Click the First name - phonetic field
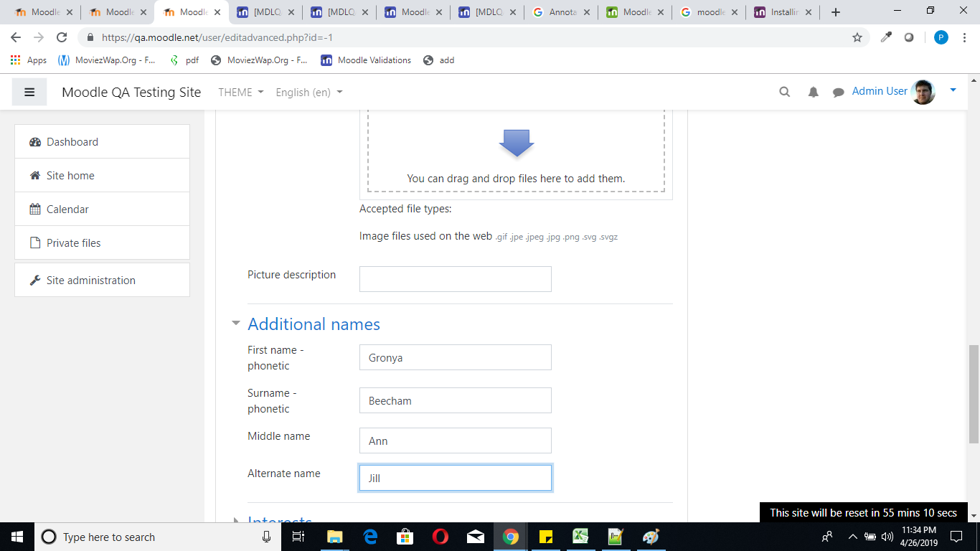This screenshot has height=551, width=980. 456,357
